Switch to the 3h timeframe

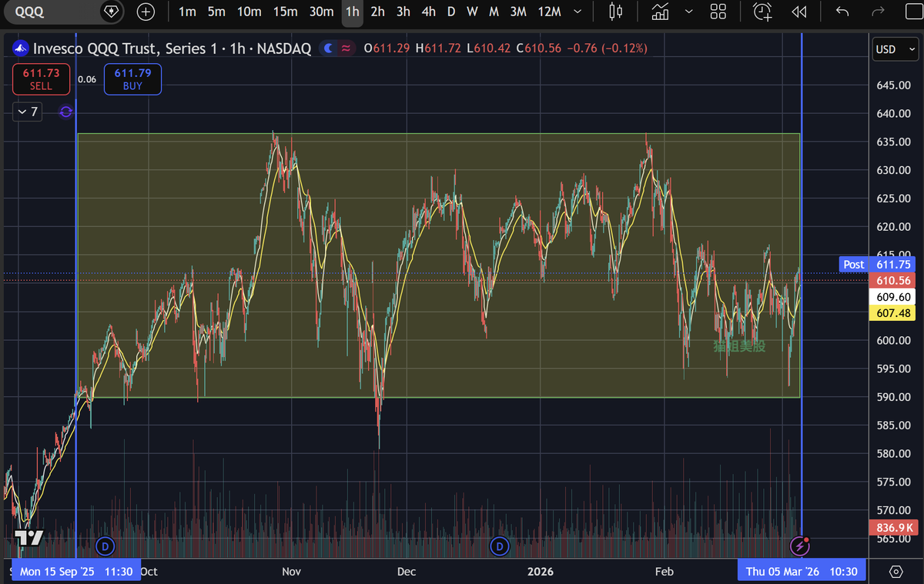click(x=403, y=12)
